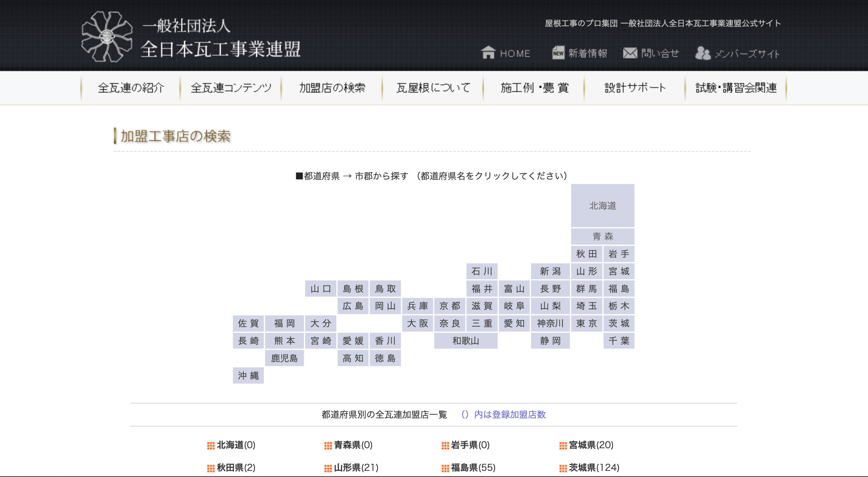
Task: Open 宮城県(20) list link
Action: pos(591,445)
